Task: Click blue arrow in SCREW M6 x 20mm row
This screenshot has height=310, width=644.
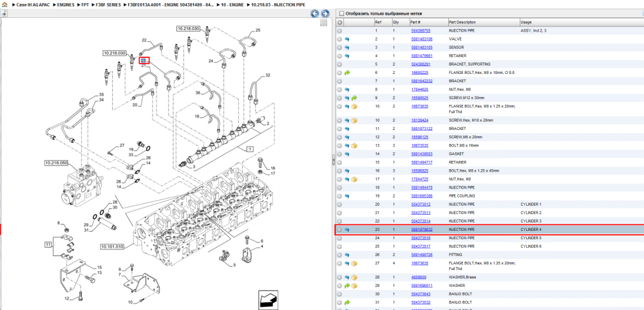Action: pyautogui.click(x=346, y=138)
